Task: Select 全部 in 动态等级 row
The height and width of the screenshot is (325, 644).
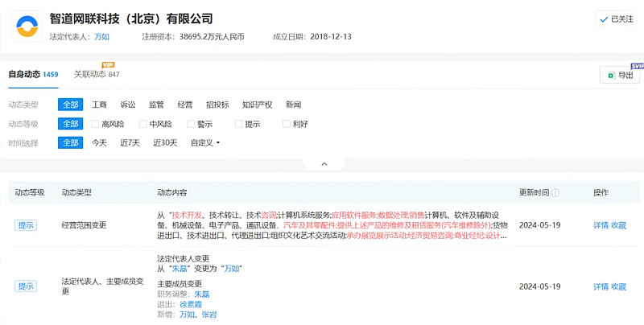Action: [x=70, y=124]
